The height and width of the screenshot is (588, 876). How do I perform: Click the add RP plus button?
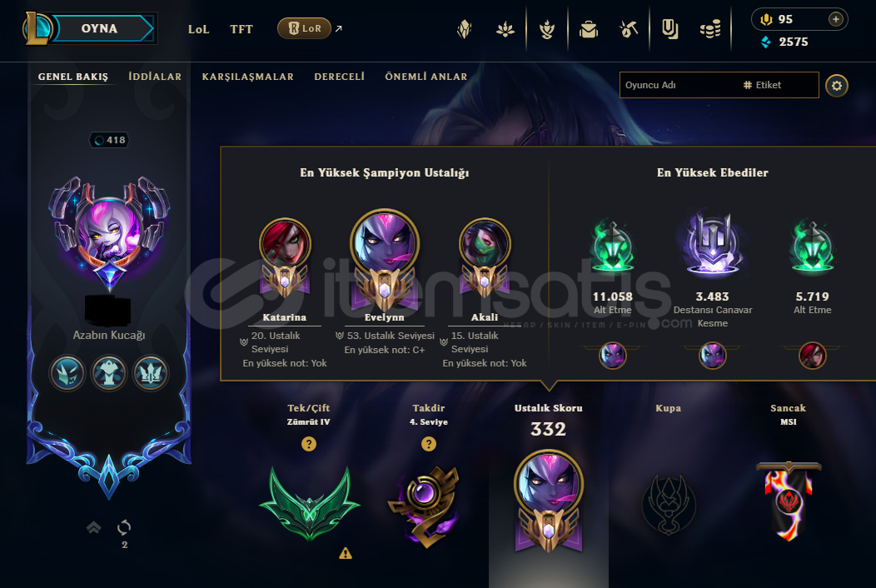click(x=836, y=19)
